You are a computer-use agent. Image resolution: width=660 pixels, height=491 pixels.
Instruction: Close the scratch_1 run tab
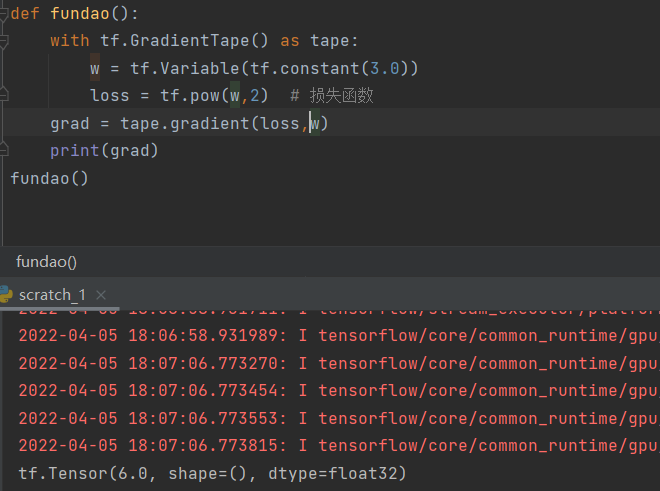(103, 294)
